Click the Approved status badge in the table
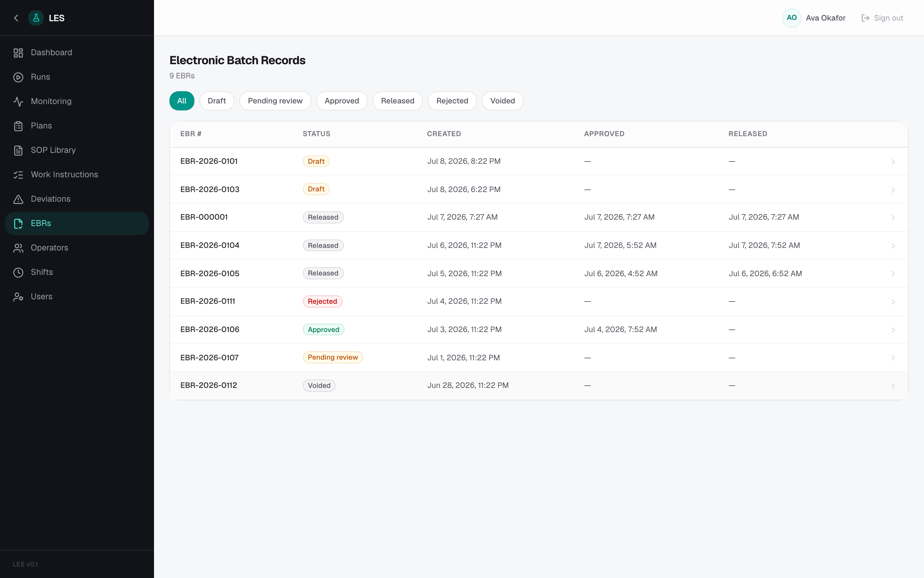 click(x=323, y=329)
